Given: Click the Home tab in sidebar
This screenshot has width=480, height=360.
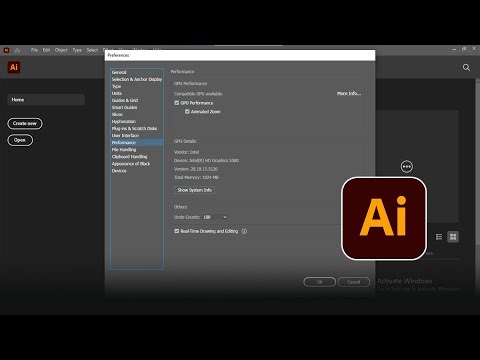Looking at the screenshot, I should point(46,100).
